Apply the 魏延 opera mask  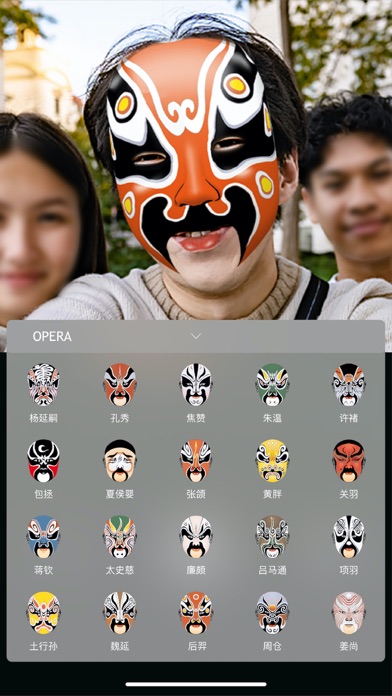click(x=120, y=613)
